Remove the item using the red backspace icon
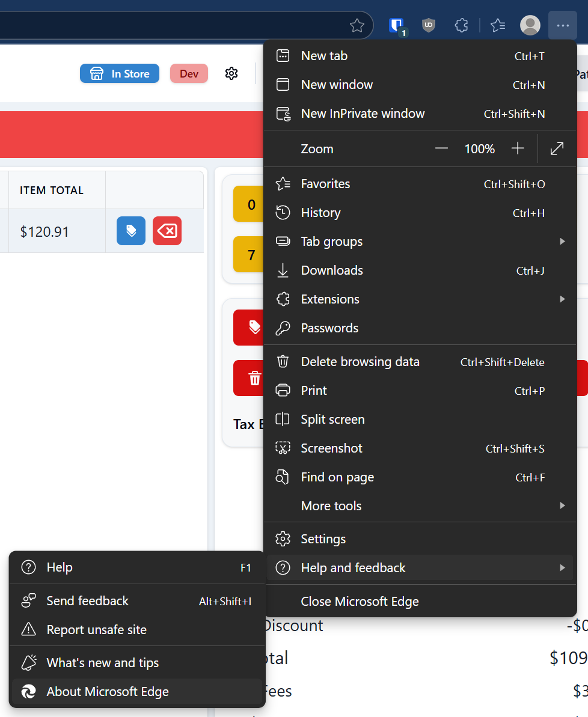Screen dimensions: 588x717 167,231
